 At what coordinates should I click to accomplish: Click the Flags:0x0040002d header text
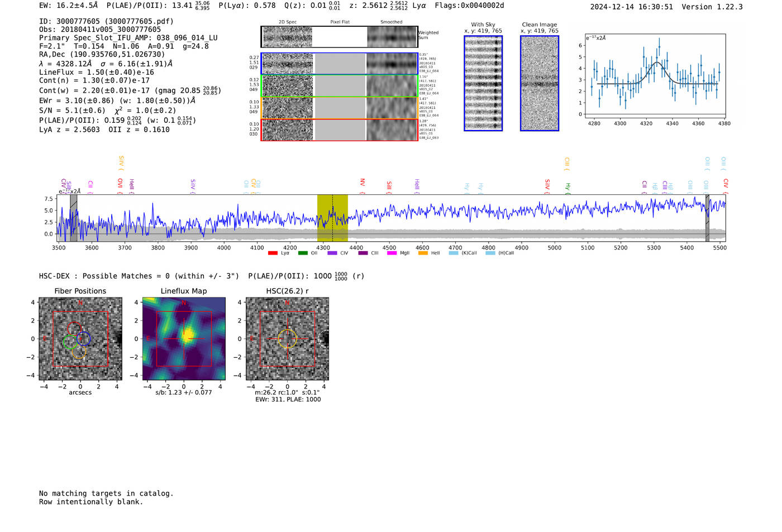pyautogui.click(x=469, y=6)
